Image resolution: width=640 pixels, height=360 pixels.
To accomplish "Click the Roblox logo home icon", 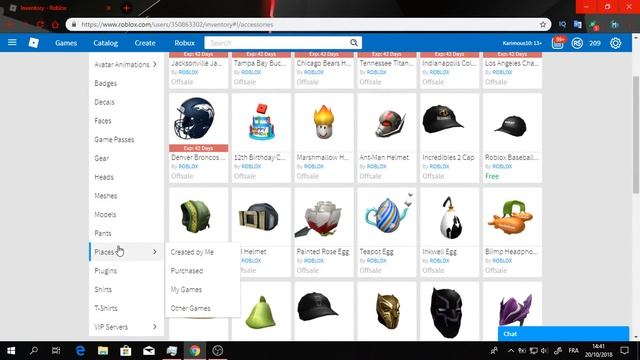I will pos(33,42).
